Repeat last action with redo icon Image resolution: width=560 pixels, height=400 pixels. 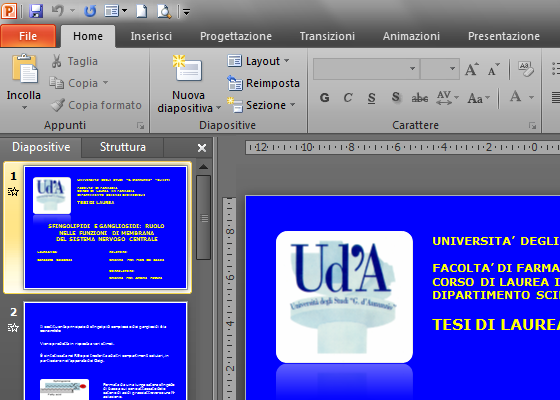pos(90,11)
